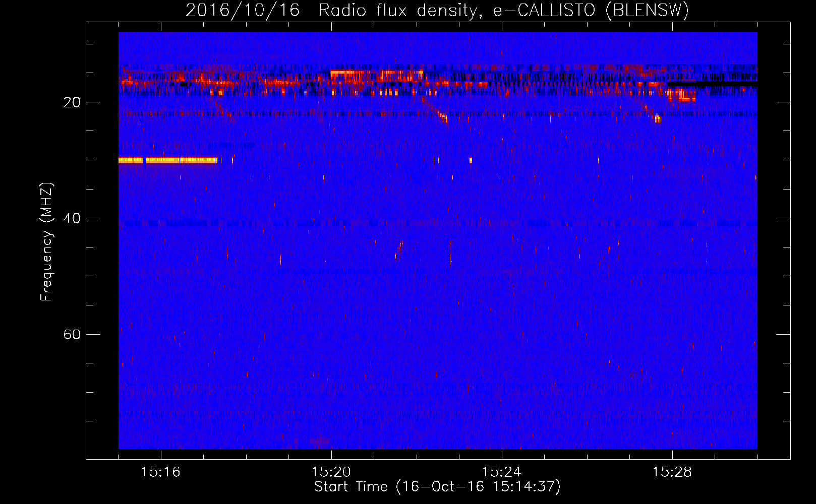Click the 'Frequency (MHZ)' axis label
Image resolution: width=816 pixels, height=504 pixels.
pyautogui.click(x=46, y=242)
